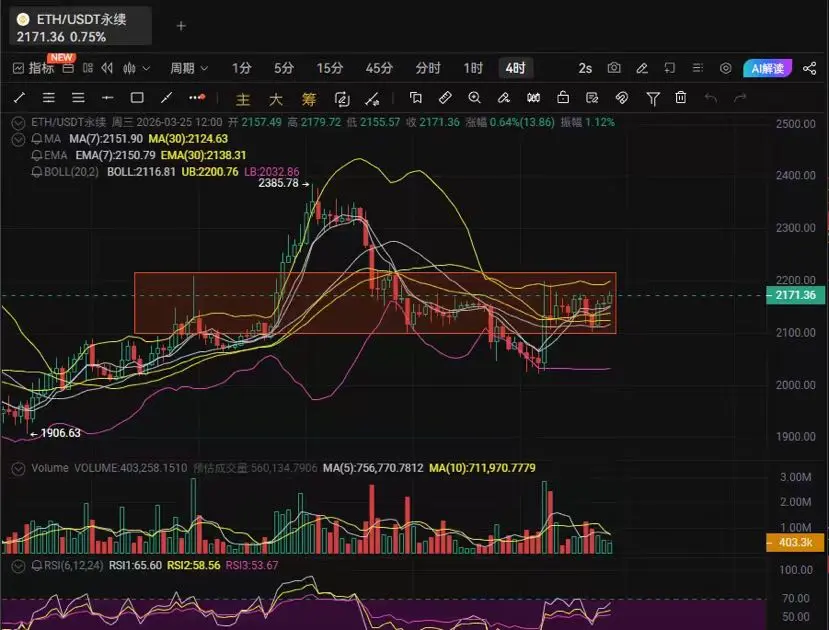Viewport: 829px width, 630px height.
Task: Collapse the Volume panel chevron
Action: (19, 469)
